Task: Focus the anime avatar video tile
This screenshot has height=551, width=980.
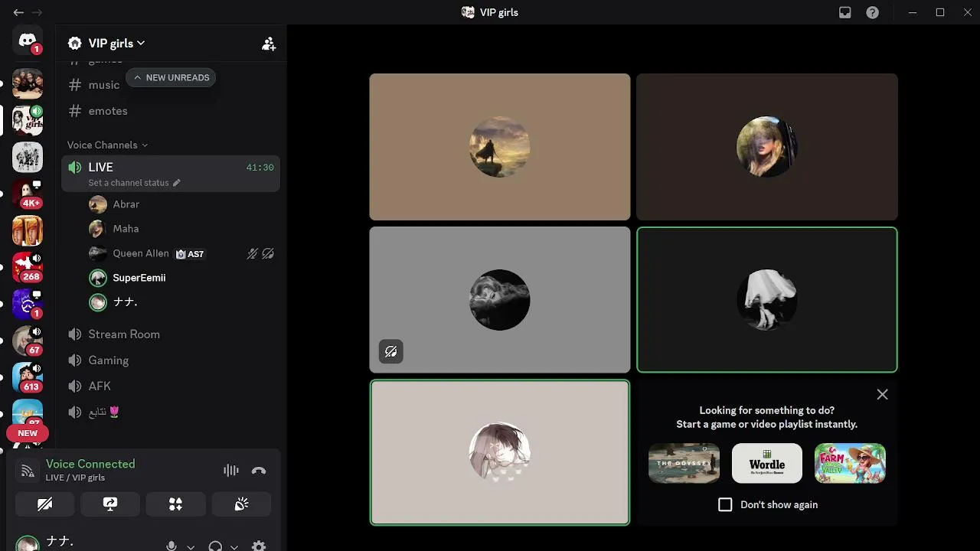Action: tap(500, 453)
